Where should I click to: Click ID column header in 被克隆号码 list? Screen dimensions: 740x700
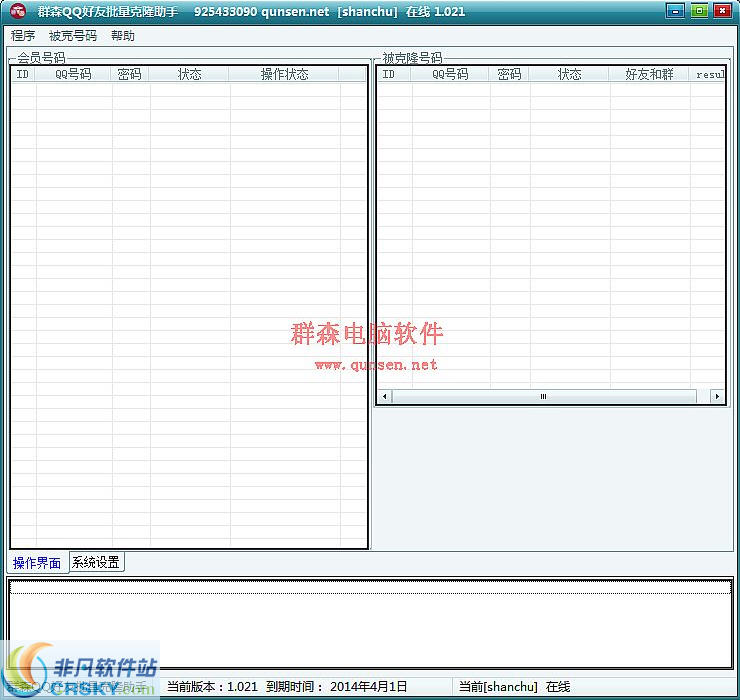point(394,74)
